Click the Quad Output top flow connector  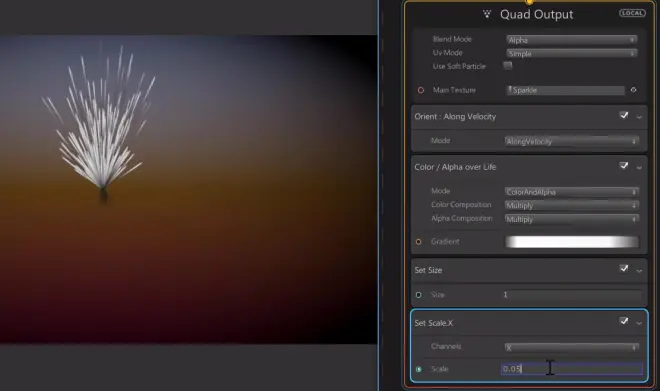click(530, 2)
